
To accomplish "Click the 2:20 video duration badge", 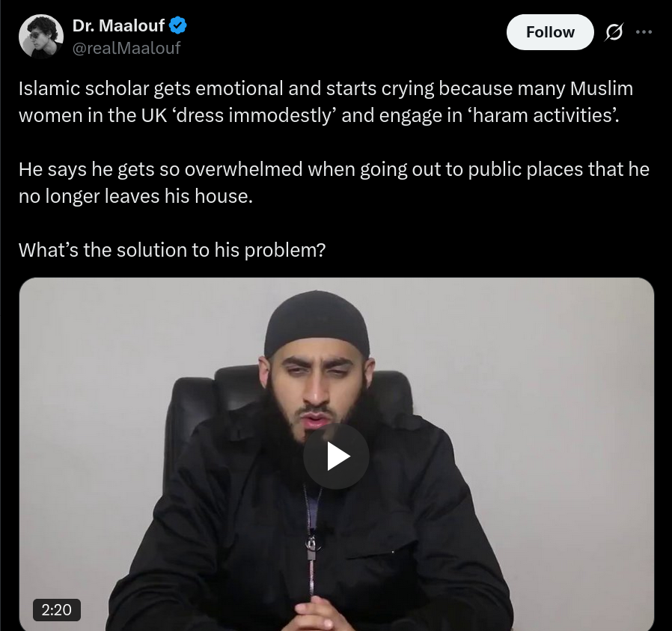I will 57,609.
